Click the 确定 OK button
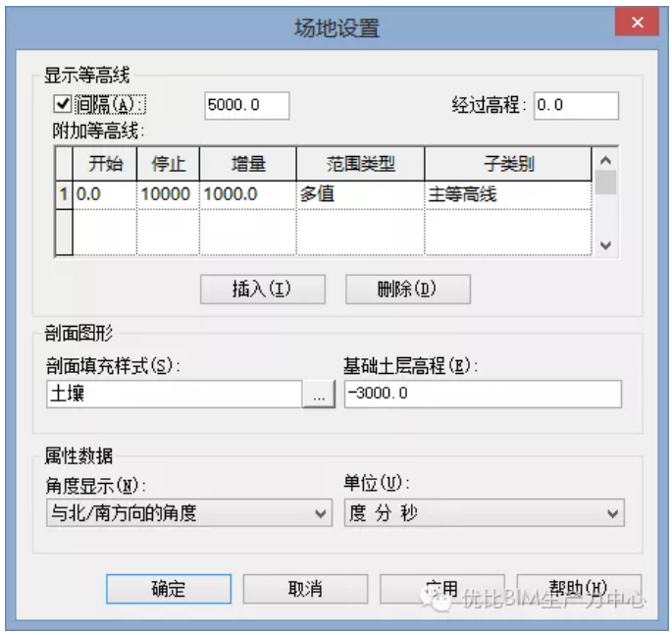 (169, 589)
